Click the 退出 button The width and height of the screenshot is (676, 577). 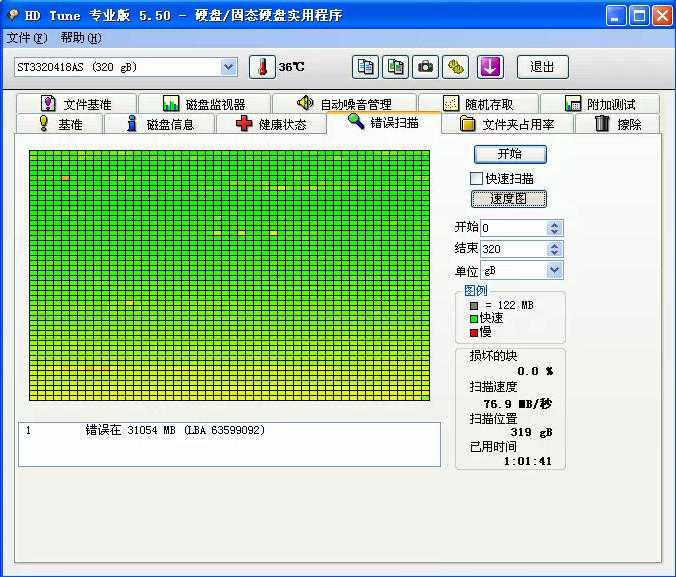click(543, 67)
